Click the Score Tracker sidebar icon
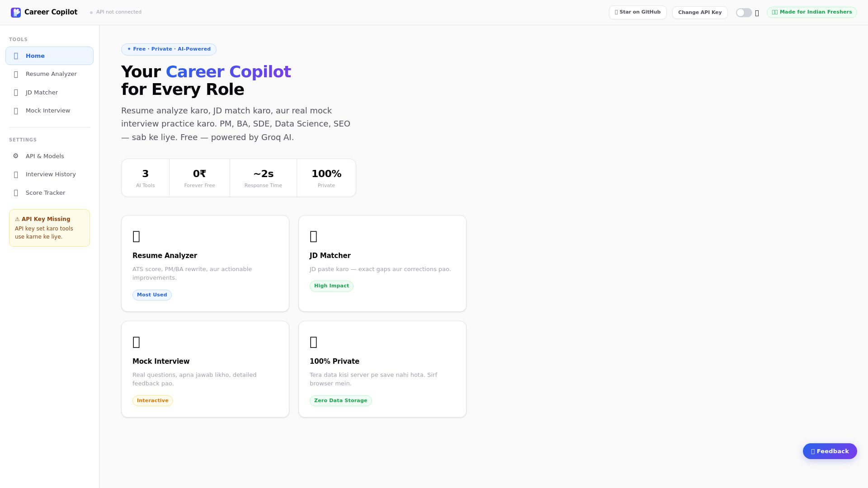This screenshot has width=868, height=488. tap(16, 193)
